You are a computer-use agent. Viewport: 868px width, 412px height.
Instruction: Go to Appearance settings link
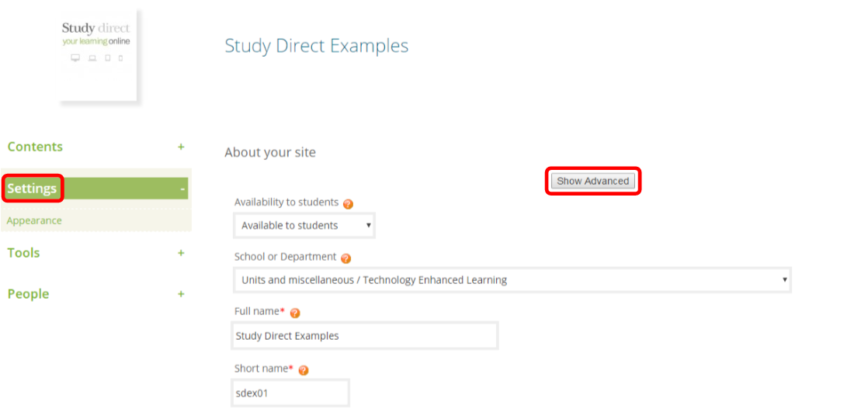[34, 220]
